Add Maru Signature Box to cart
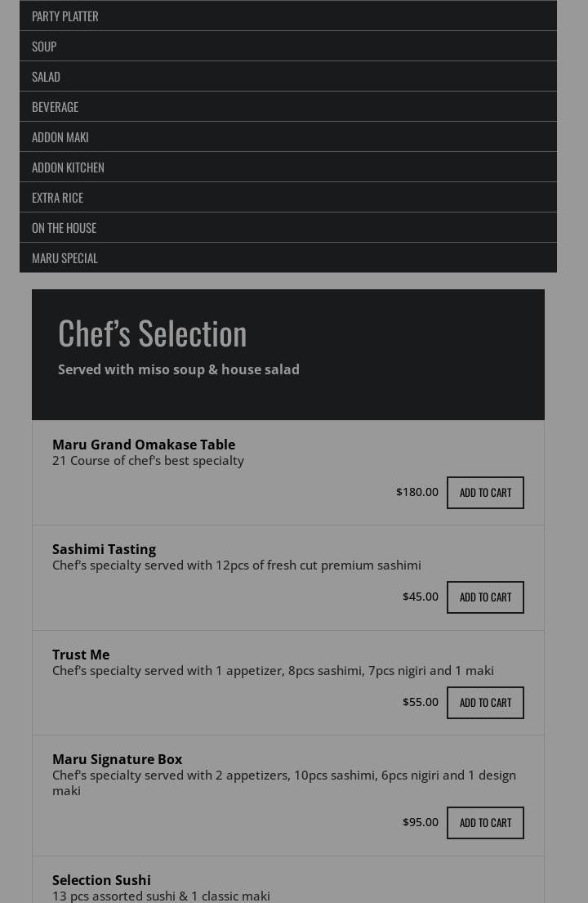The width and height of the screenshot is (588, 903). pos(485,823)
